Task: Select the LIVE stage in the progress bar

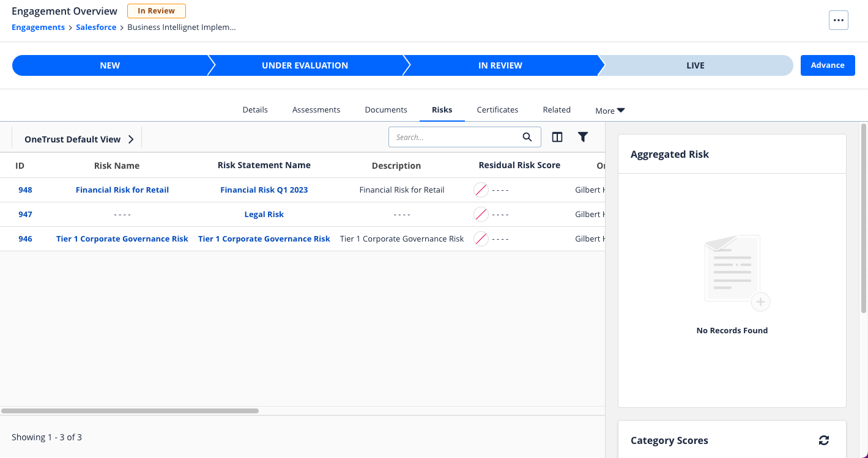Action: (696, 65)
